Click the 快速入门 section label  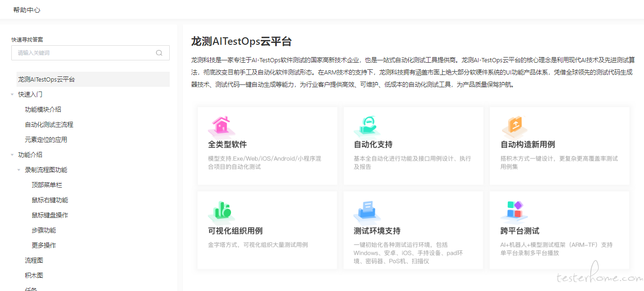tap(30, 94)
